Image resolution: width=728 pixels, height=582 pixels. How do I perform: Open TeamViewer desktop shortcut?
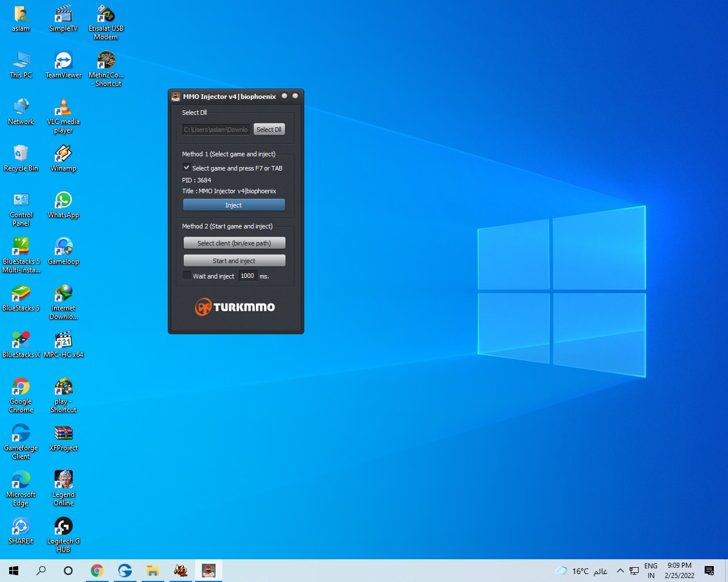coord(63,65)
